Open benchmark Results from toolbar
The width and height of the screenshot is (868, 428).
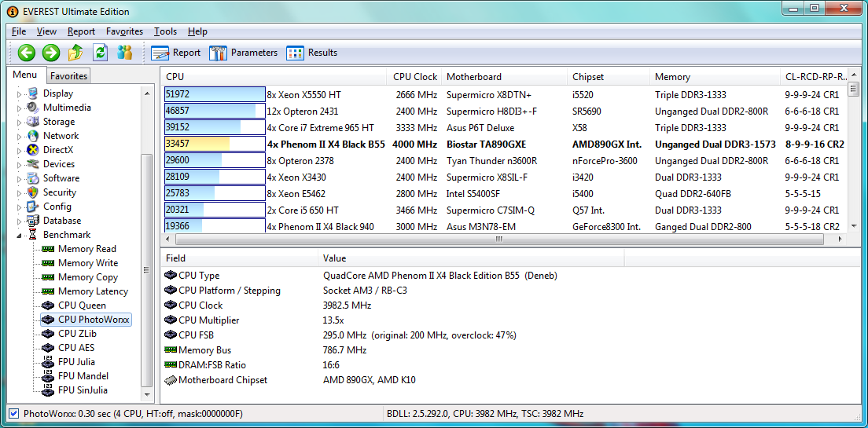[x=311, y=53]
